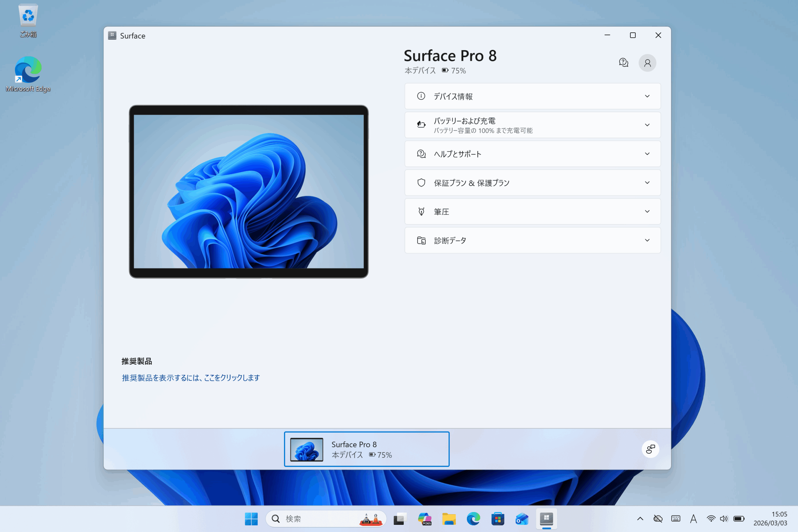Expand the 保証プラン & 保護プラン section
Viewport: 798px width, 532px height.
[x=647, y=183]
